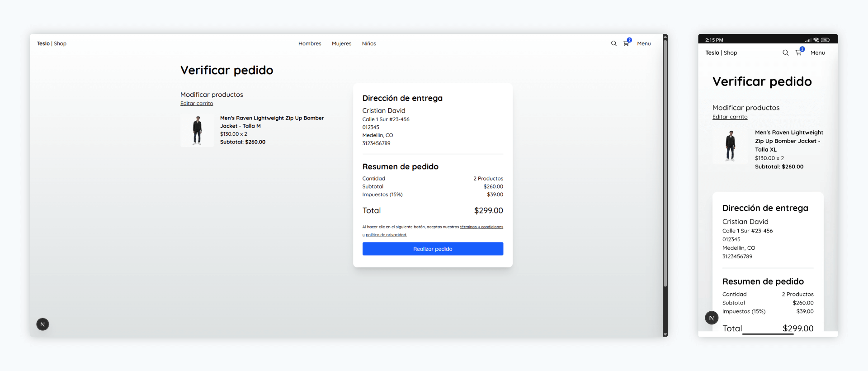868x371 pixels.
Task: Click the Wi-Fi icon in the phone status bar
Action: click(x=816, y=40)
